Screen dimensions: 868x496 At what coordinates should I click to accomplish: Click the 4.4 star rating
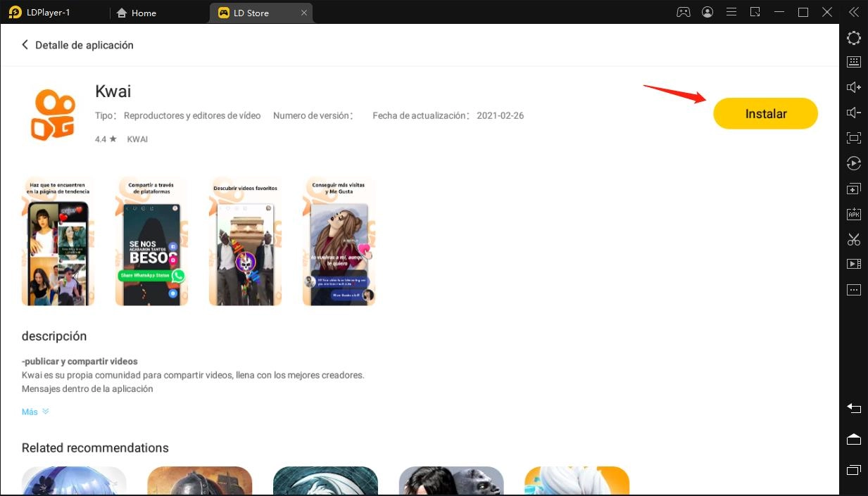(106, 139)
